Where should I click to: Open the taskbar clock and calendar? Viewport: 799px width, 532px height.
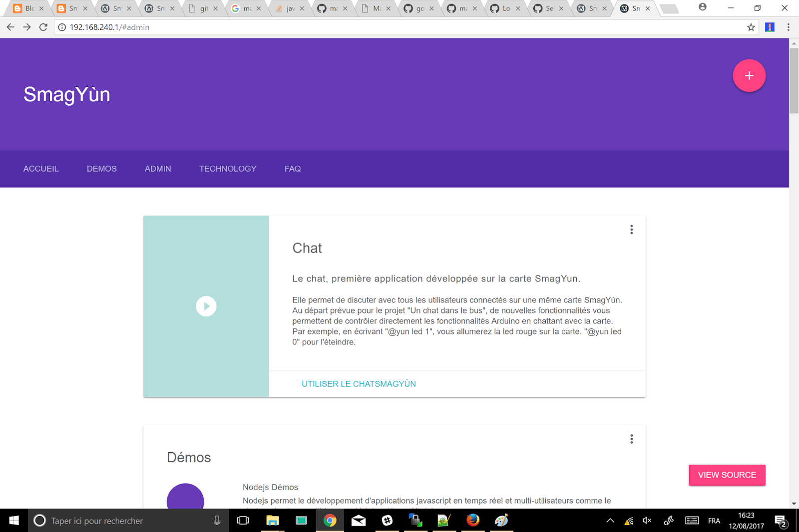click(747, 521)
